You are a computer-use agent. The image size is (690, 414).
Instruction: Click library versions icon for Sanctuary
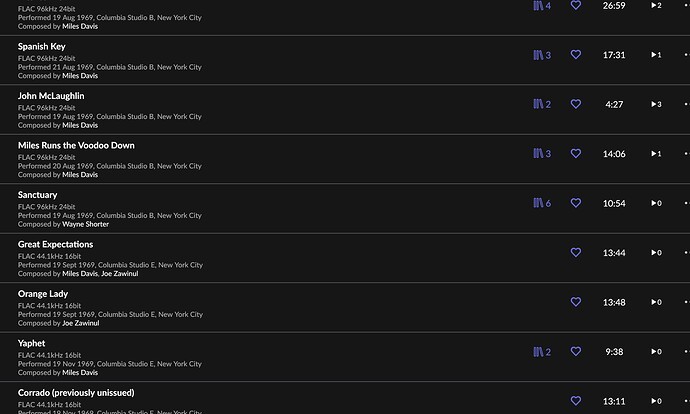click(542, 203)
